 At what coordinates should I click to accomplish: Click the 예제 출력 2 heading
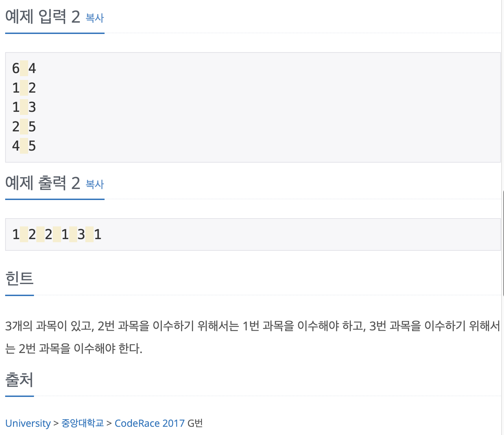pyautogui.click(x=43, y=183)
